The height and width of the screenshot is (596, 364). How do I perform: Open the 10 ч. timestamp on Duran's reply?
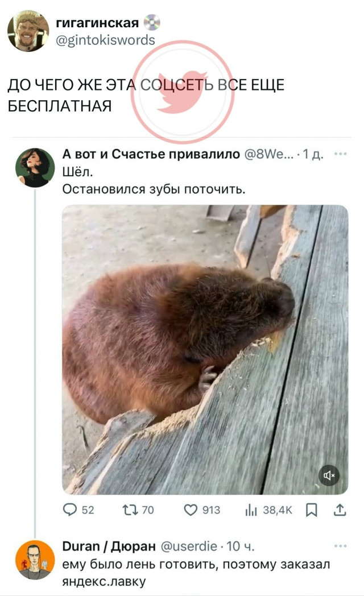(240, 547)
